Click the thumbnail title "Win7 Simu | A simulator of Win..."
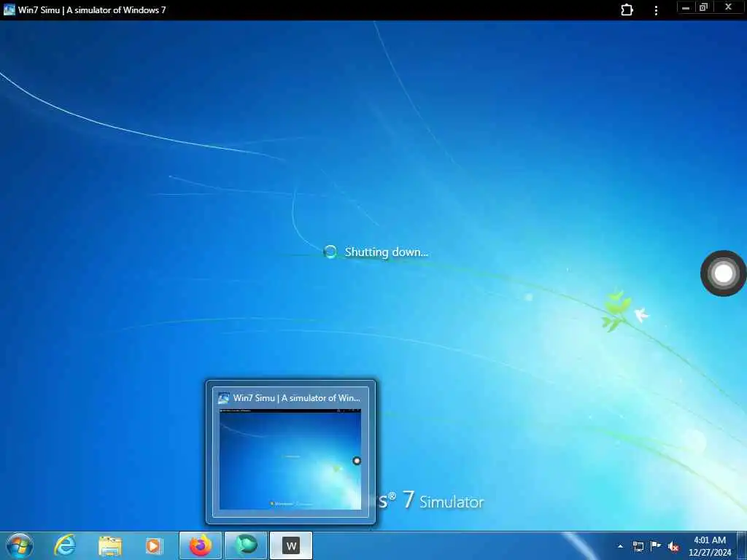The image size is (747, 560). click(x=296, y=398)
